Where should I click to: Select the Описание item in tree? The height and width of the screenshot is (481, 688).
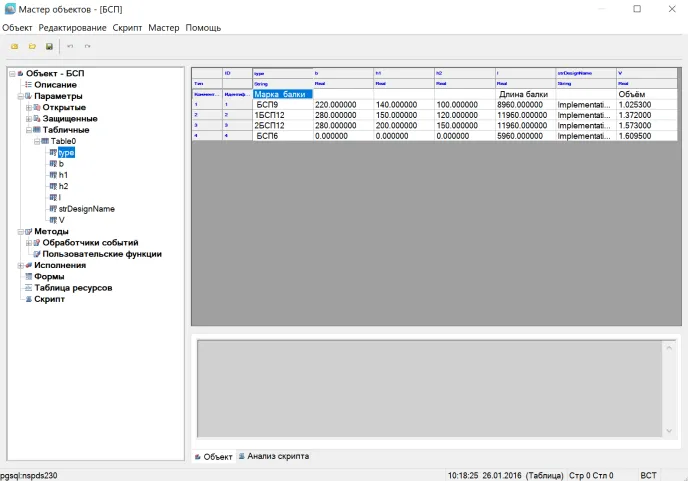point(55,85)
